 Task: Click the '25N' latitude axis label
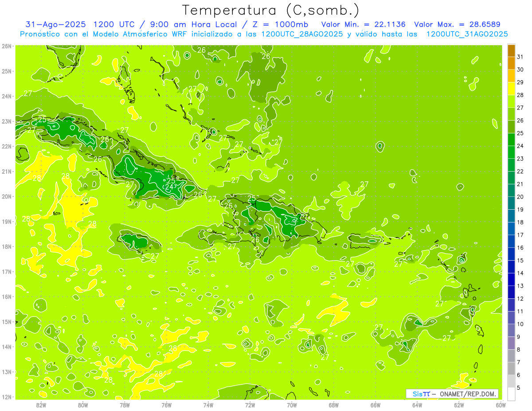click(x=6, y=71)
